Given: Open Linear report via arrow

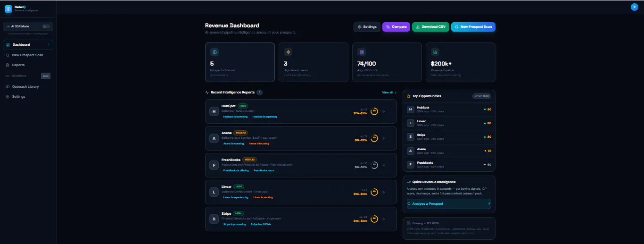Looking at the screenshot, I should point(384,192).
